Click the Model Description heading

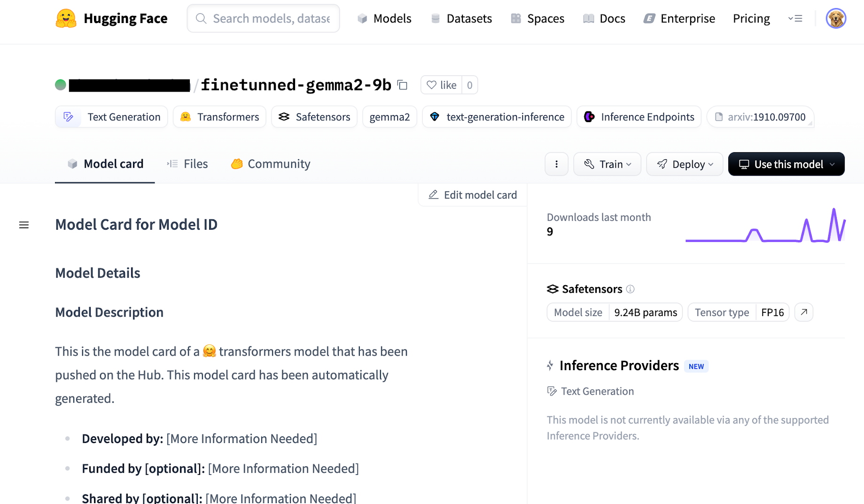click(109, 312)
